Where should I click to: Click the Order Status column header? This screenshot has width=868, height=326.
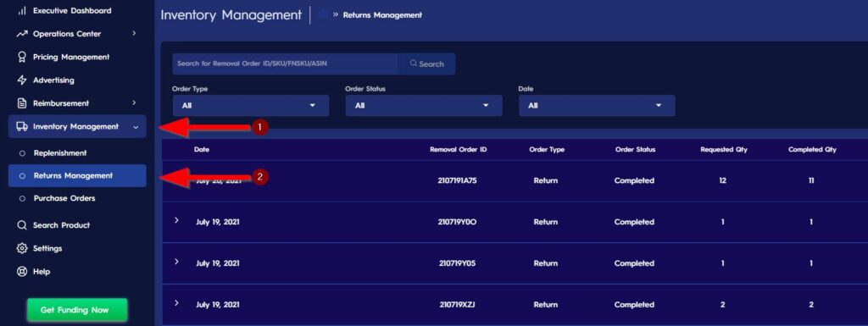[x=635, y=150]
